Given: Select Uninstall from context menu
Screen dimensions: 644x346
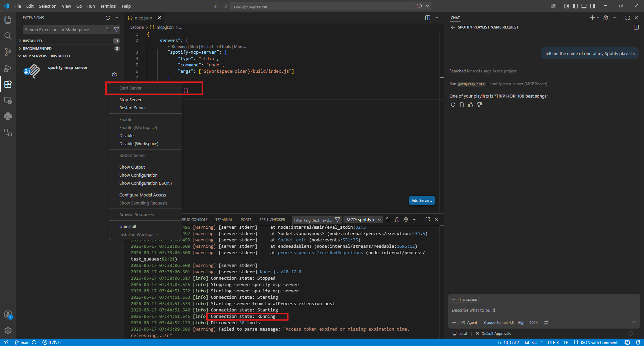Looking at the screenshot, I should 146,227.
